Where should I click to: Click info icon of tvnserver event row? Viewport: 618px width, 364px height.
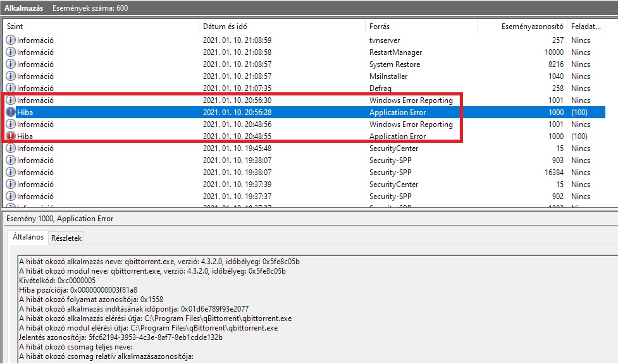[x=11, y=40]
